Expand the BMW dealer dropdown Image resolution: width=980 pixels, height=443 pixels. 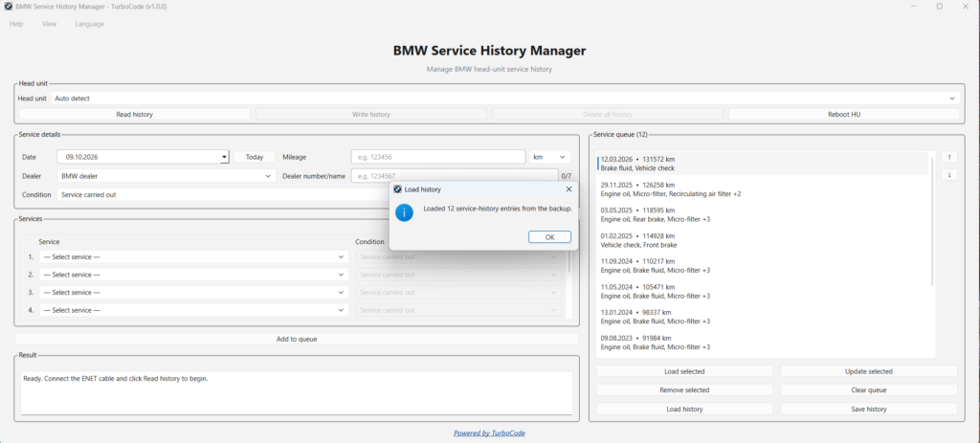[x=167, y=176]
